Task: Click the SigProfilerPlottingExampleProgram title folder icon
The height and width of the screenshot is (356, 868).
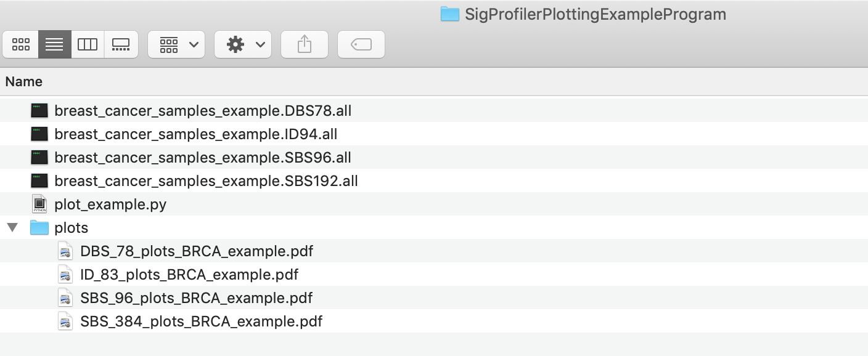Action: (x=450, y=14)
